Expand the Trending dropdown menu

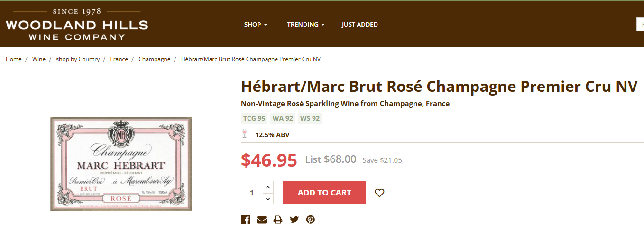pyautogui.click(x=305, y=25)
